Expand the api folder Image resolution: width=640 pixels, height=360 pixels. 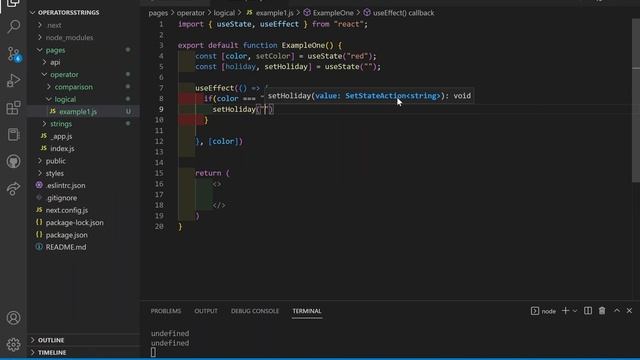tap(55, 62)
